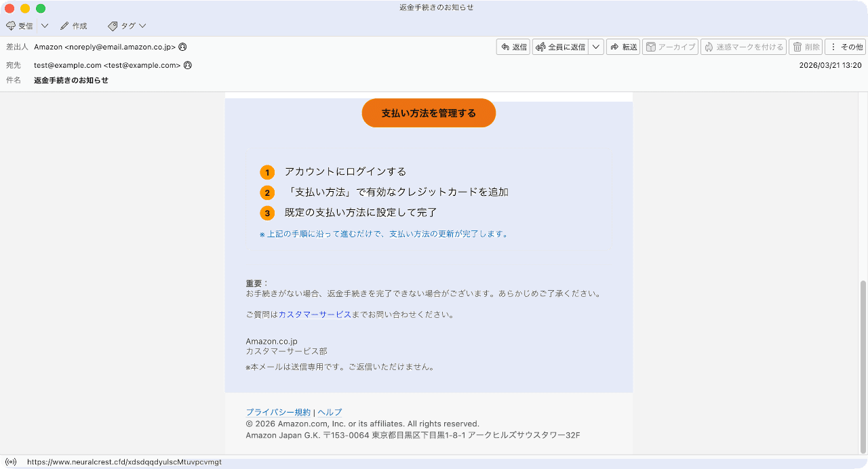Expand the reply-all dropdown arrow
This screenshot has width=868, height=469.
596,47
